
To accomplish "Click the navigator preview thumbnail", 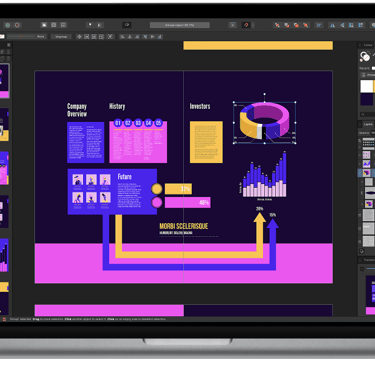I will (370, 295).
